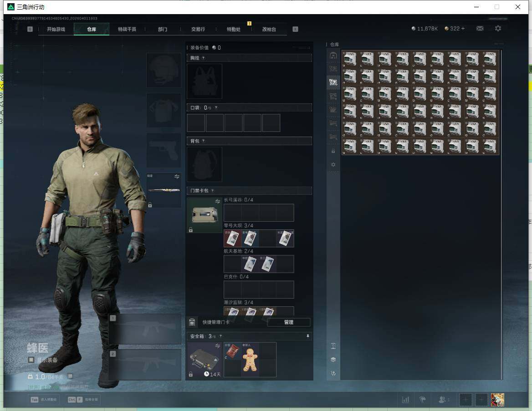Click the Q key hint left of tabs
Screen dimensions: 532x411
[30, 29]
